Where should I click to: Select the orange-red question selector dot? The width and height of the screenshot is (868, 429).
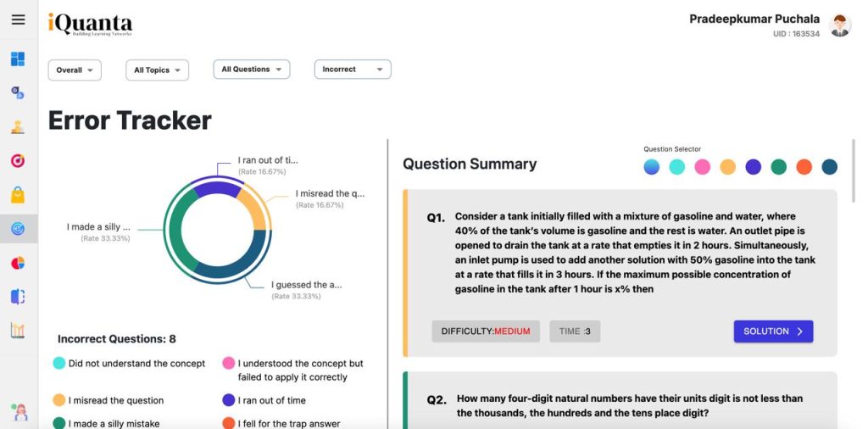click(x=804, y=167)
